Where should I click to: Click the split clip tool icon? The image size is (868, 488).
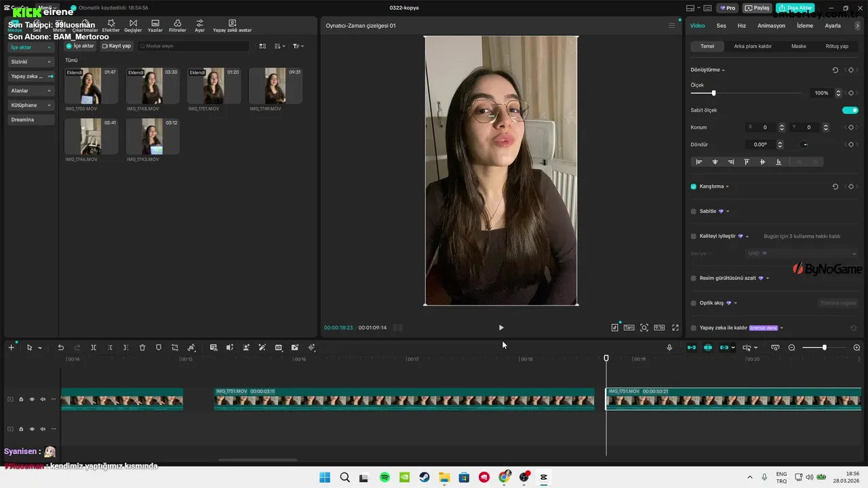(94, 348)
